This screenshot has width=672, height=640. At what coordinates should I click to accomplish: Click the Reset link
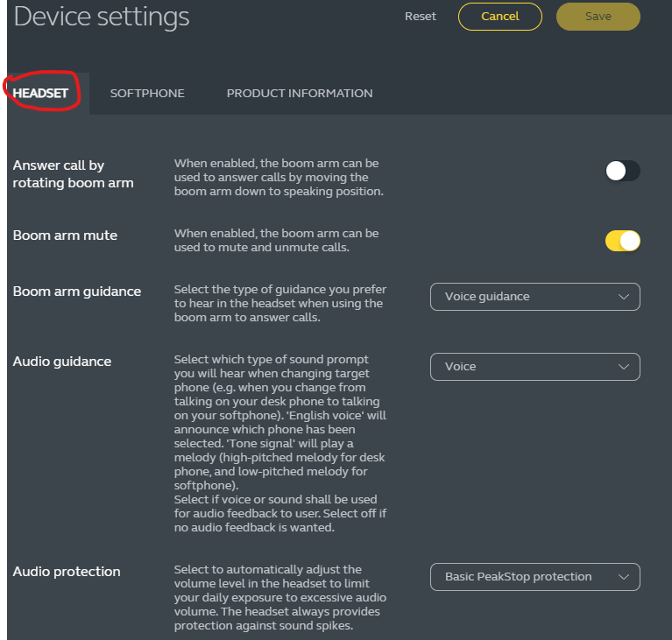pyautogui.click(x=421, y=17)
